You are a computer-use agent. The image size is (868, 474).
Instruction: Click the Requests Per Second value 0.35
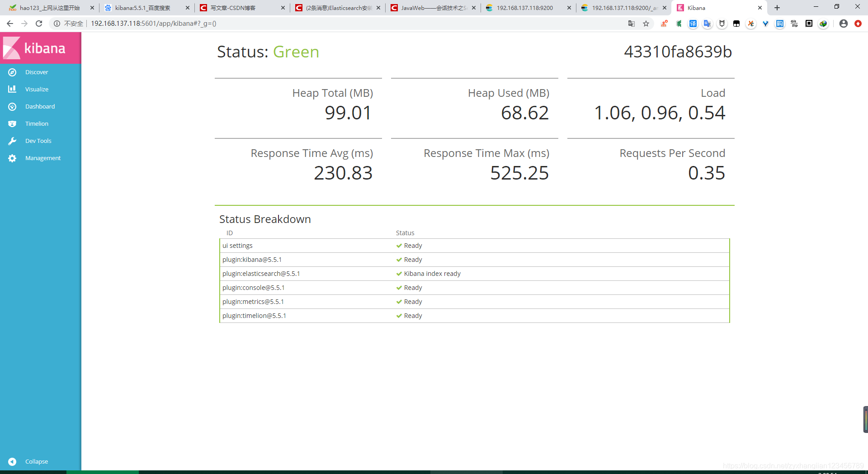point(707,173)
